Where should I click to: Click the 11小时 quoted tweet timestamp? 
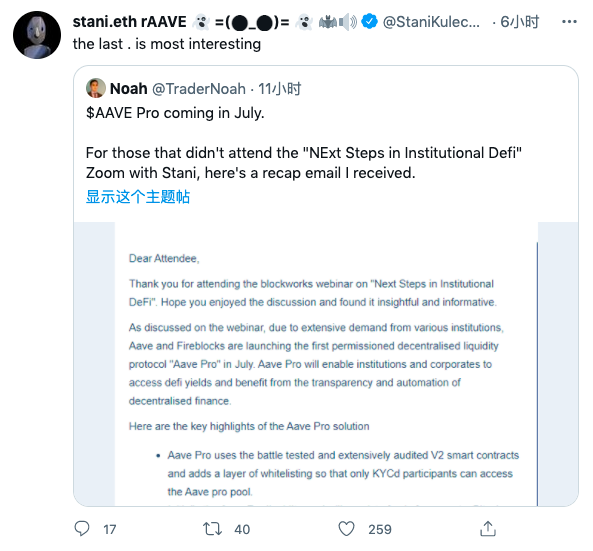pyautogui.click(x=279, y=89)
